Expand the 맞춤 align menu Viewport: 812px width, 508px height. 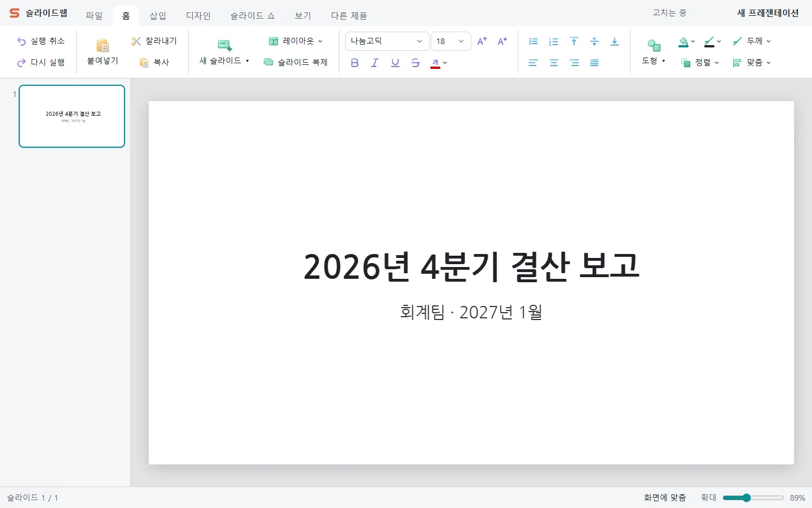coord(751,63)
